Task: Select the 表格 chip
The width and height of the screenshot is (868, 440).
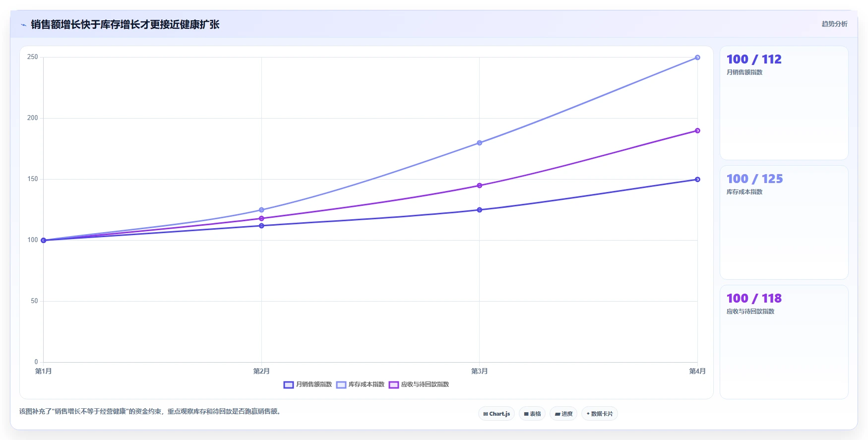Action: 532,414
